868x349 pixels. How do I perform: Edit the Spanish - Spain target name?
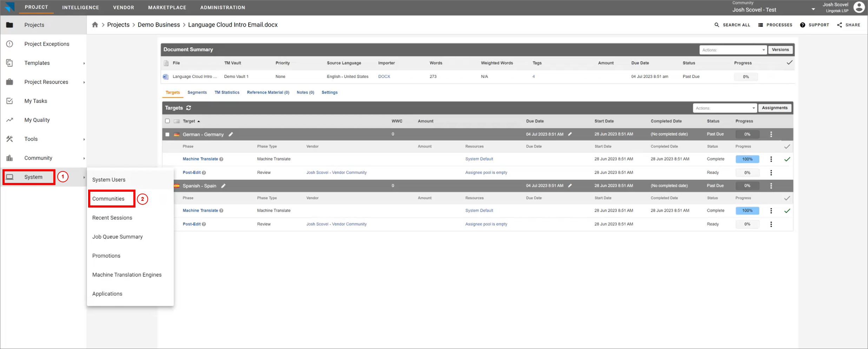coord(223,186)
